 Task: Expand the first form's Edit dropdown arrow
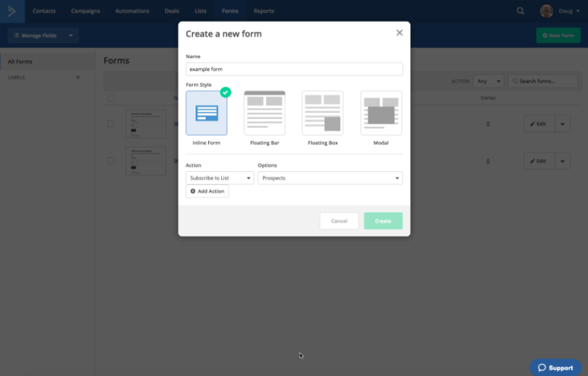pyautogui.click(x=562, y=124)
